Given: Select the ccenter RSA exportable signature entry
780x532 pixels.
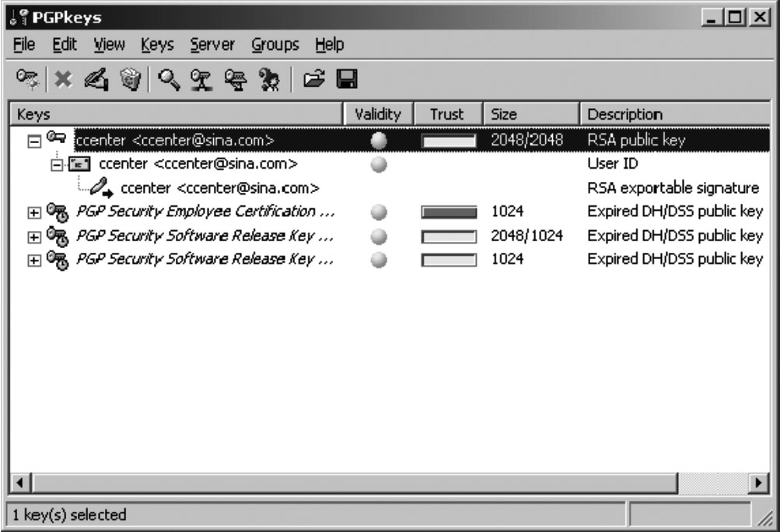Looking at the screenshot, I should [220, 188].
